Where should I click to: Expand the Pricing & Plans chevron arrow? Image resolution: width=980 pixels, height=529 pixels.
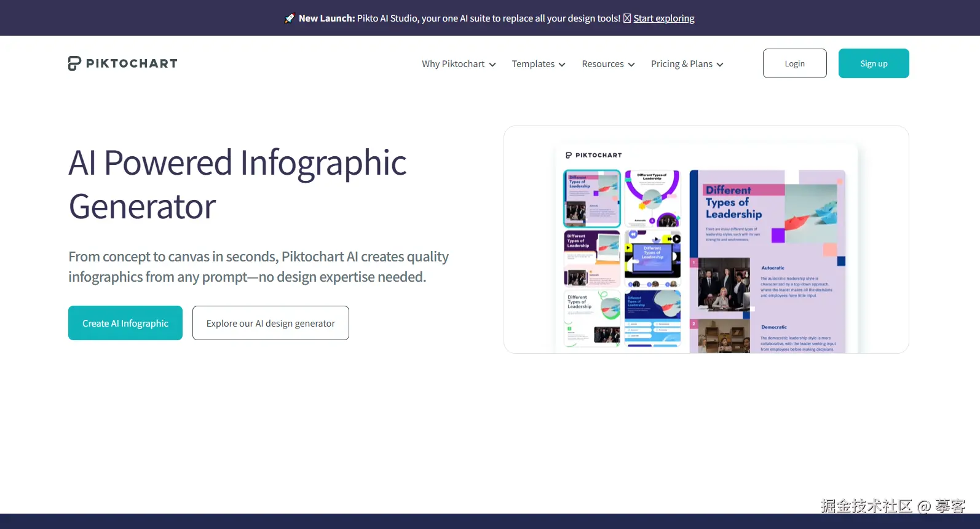[x=720, y=65]
